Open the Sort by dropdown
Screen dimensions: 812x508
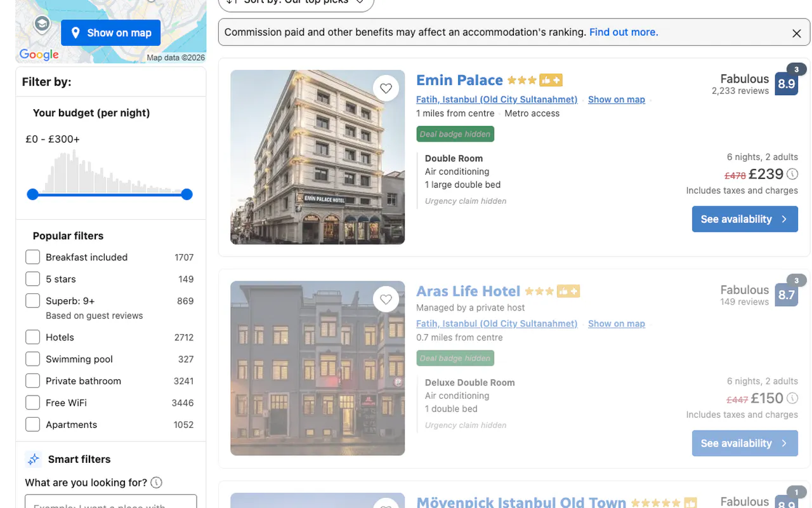(x=296, y=3)
